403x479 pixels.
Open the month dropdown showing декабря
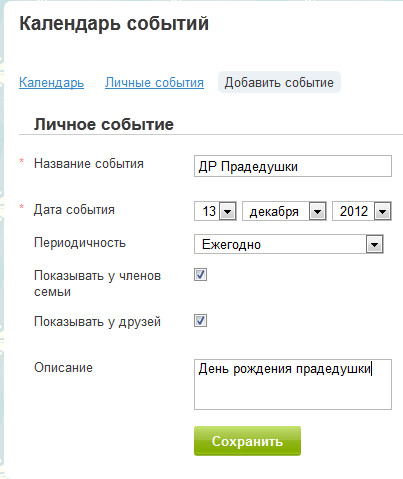[x=284, y=211]
